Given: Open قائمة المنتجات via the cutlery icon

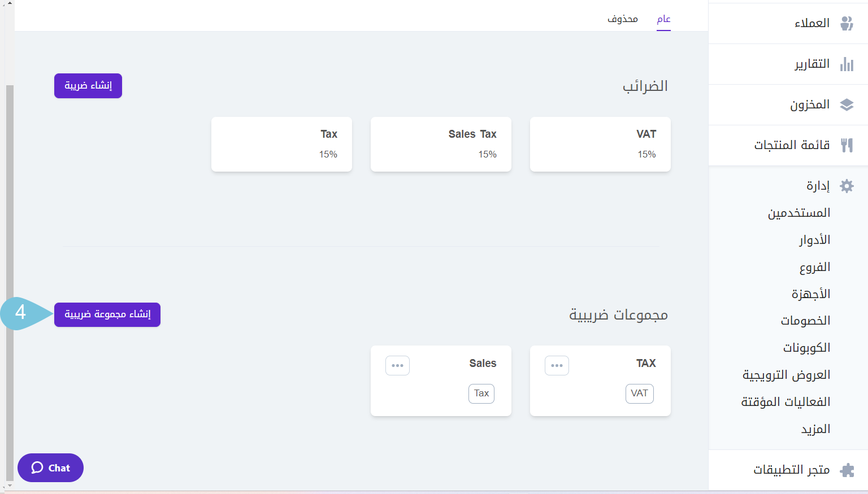Looking at the screenshot, I should (x=846, y=145).
